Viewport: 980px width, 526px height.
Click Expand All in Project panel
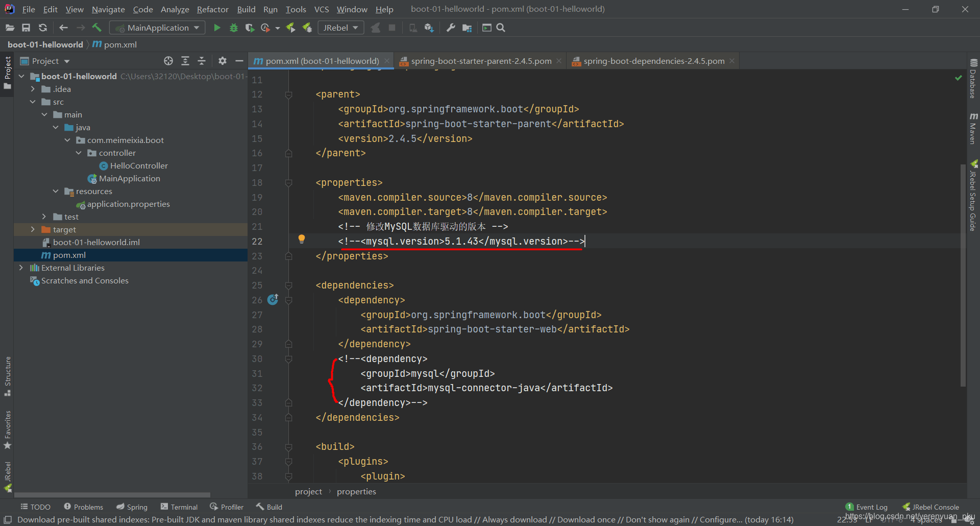click(x=185, y=61)
